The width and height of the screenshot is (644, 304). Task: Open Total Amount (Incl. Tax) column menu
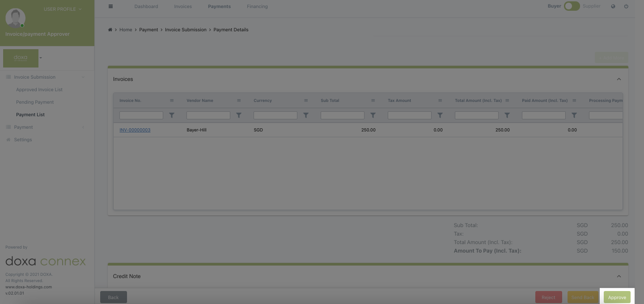[507, 101]
